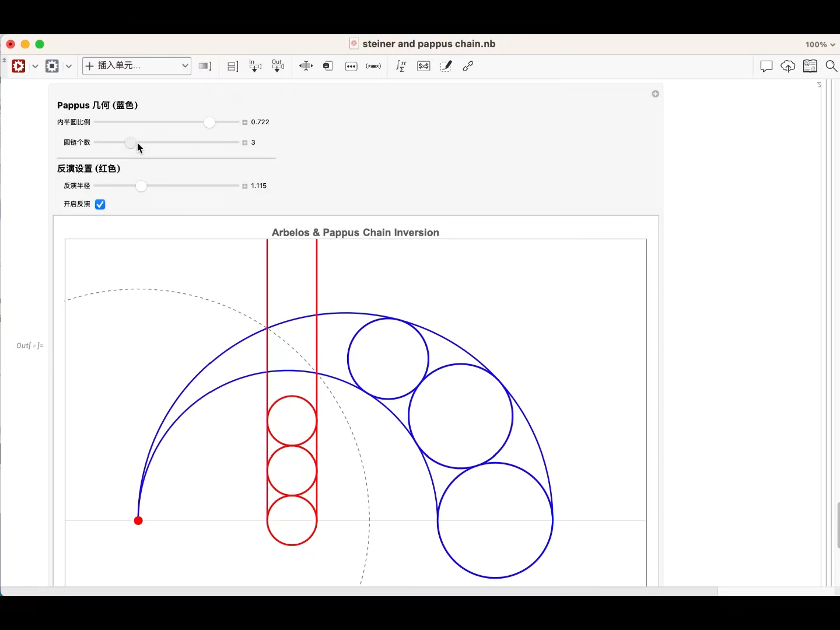Image resolution: width=840 pixels, height=630 pixels.
Task: Open the documentation book icon
Action: [x=810, y=66]
